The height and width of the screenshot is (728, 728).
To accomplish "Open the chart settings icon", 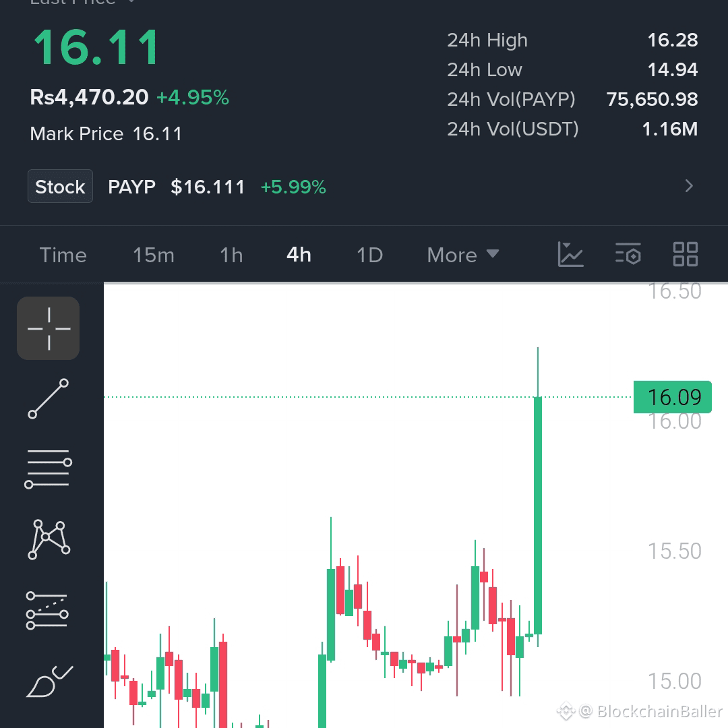I will click(628, 254).
